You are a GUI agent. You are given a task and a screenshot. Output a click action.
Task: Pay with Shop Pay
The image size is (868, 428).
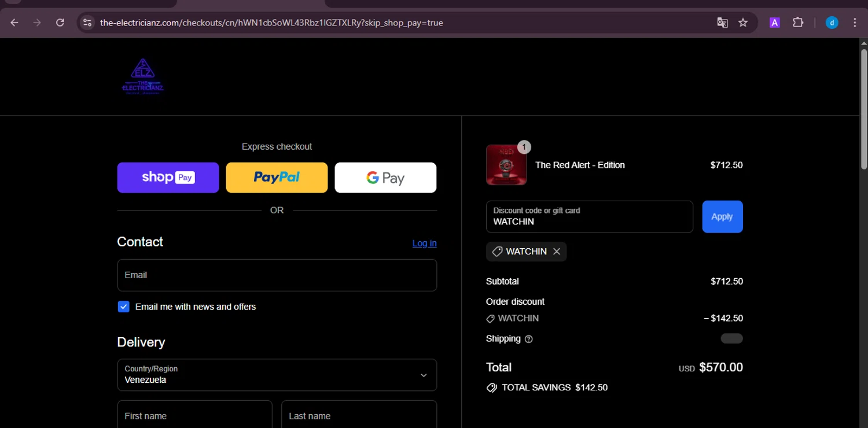168,178
